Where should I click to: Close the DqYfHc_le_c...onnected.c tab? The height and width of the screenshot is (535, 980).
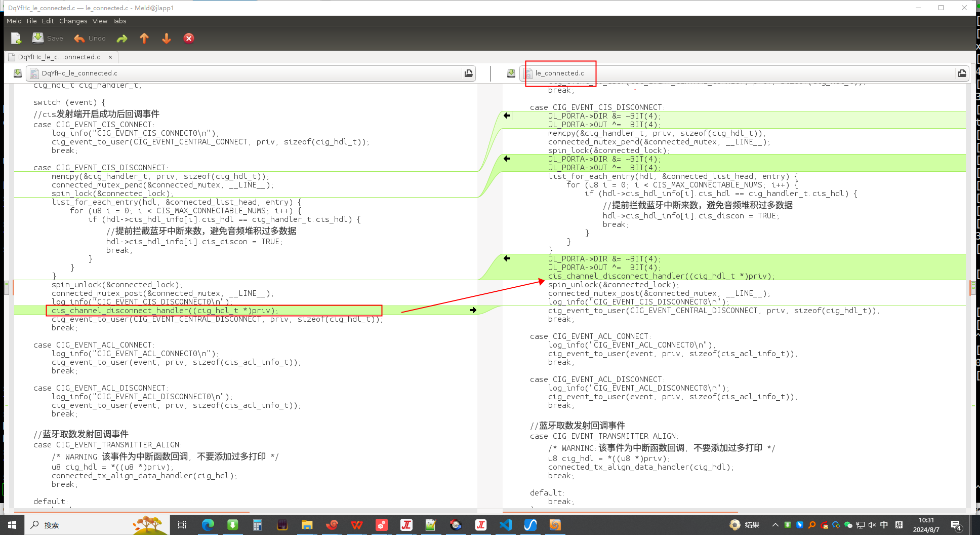(110, 57)
